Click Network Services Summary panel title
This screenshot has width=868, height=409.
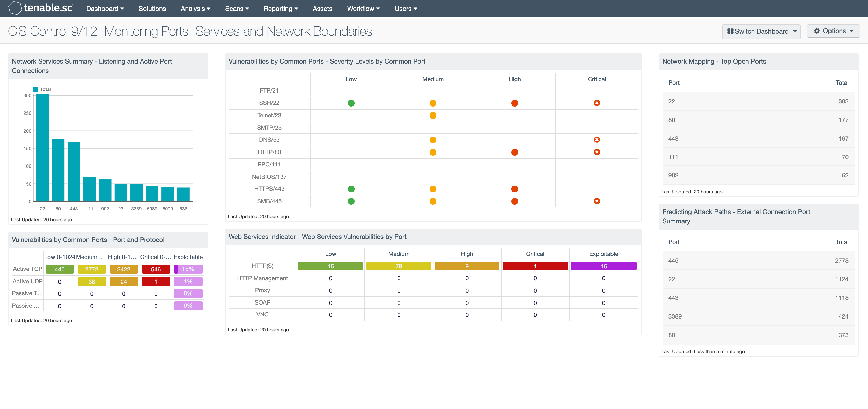92,66
